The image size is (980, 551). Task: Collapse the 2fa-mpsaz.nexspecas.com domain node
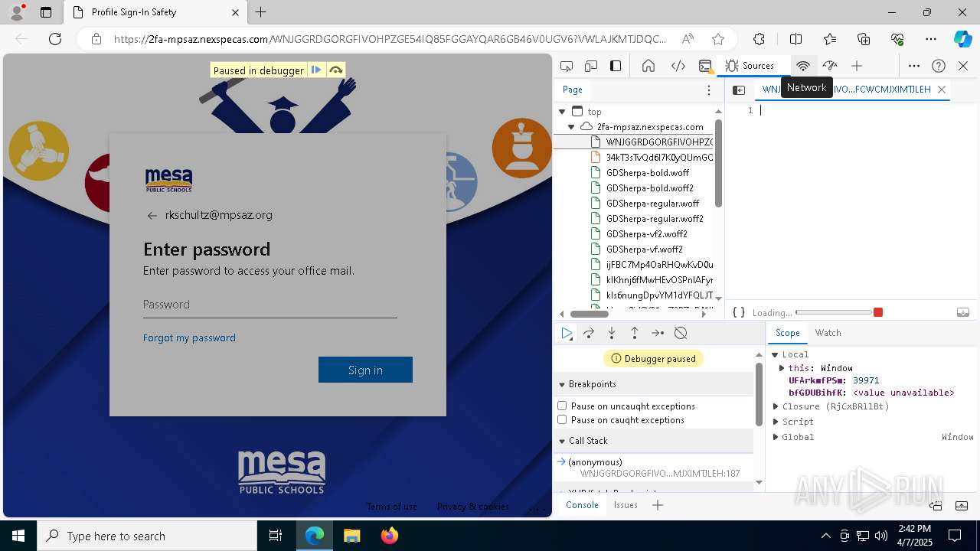click(x=571, y=127)
